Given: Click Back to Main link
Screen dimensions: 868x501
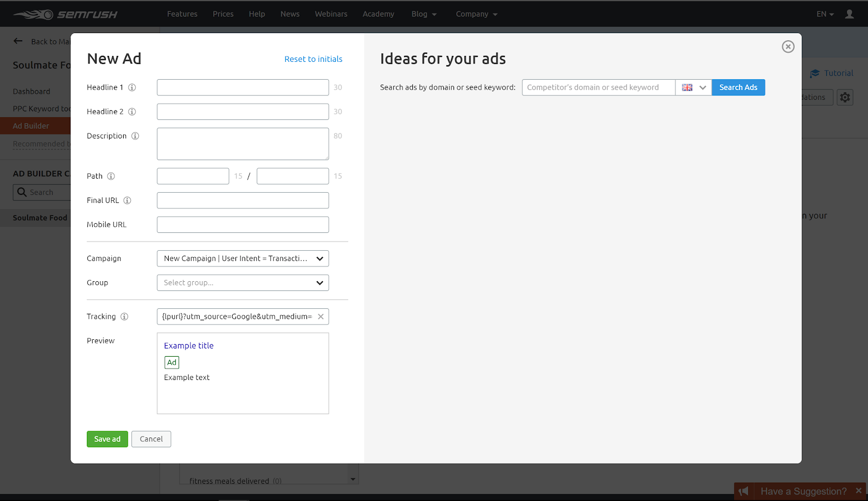Looking at the screenshot, I should pos(50,42).
